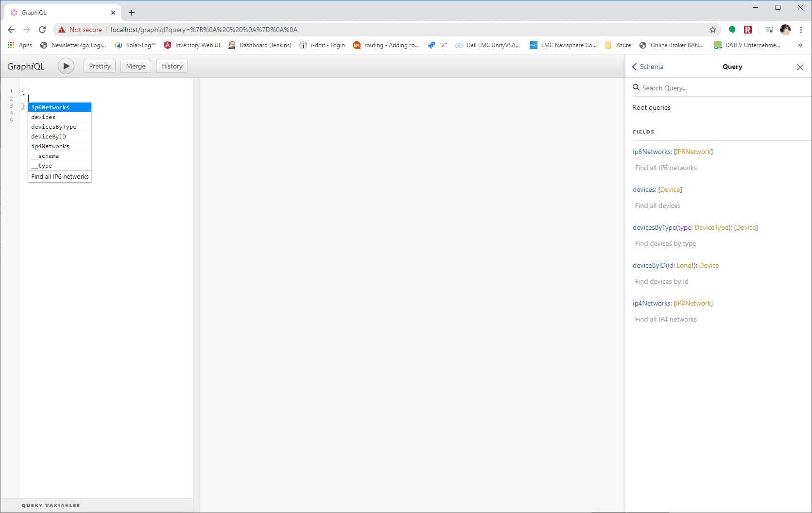812x513 pixels.
Task: Open the Chrome Apps launcher grid
Action: click(x=10, y=45)
